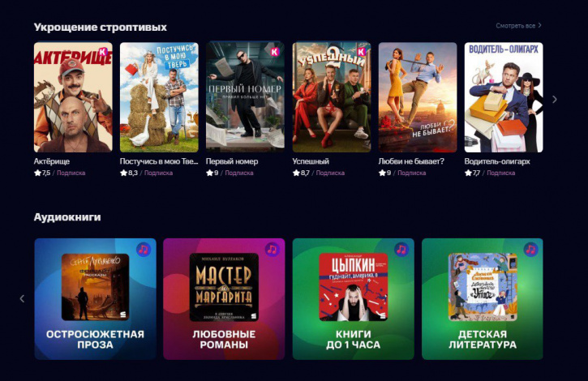Click music note icon on Детская литература card
The height and width of the screenshot is (381, 588).
tap(530, 250)
